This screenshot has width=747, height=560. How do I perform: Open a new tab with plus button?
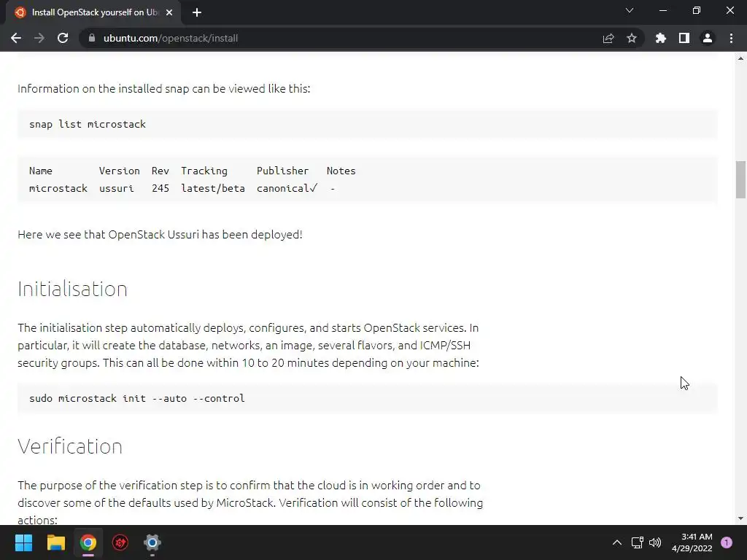click(x=197, y=12)
